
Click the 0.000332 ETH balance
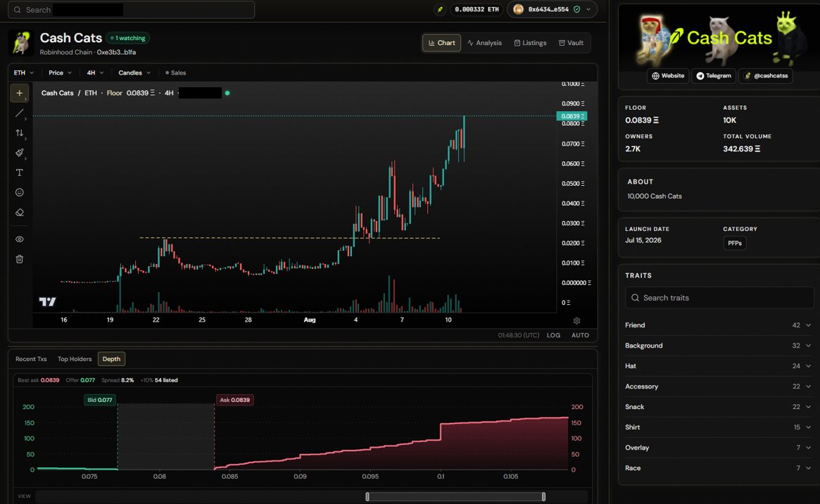coord(477,9)
